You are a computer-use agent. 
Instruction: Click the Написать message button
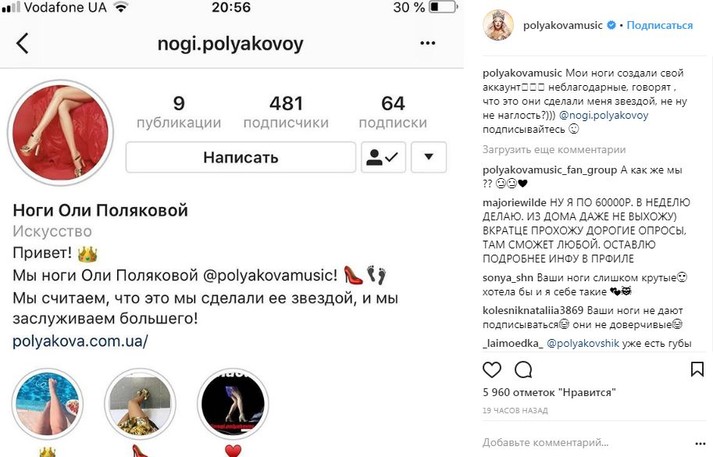tap(241, 157)
